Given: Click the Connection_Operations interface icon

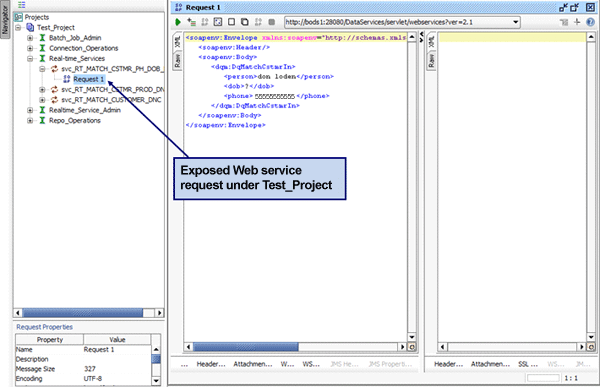Looking at the screenshot, I should [42, 48].
